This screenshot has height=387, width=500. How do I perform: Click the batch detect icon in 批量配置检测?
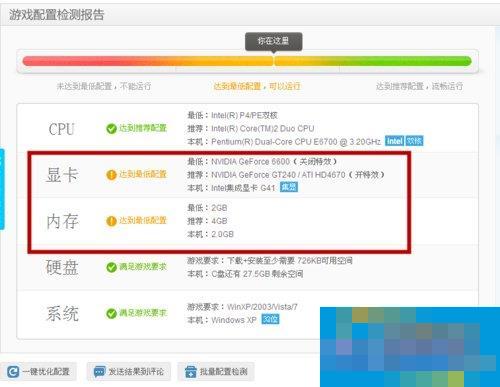(x=191, y=371)
